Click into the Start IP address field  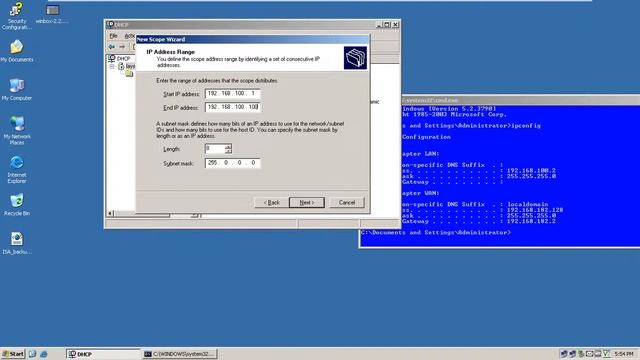(232, 94)
